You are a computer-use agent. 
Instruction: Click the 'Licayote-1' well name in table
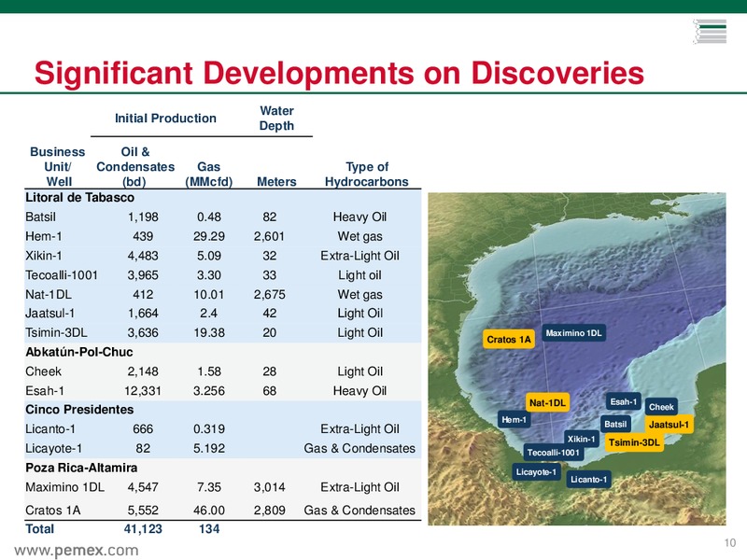pyautogui.click(x=54, y=449)
